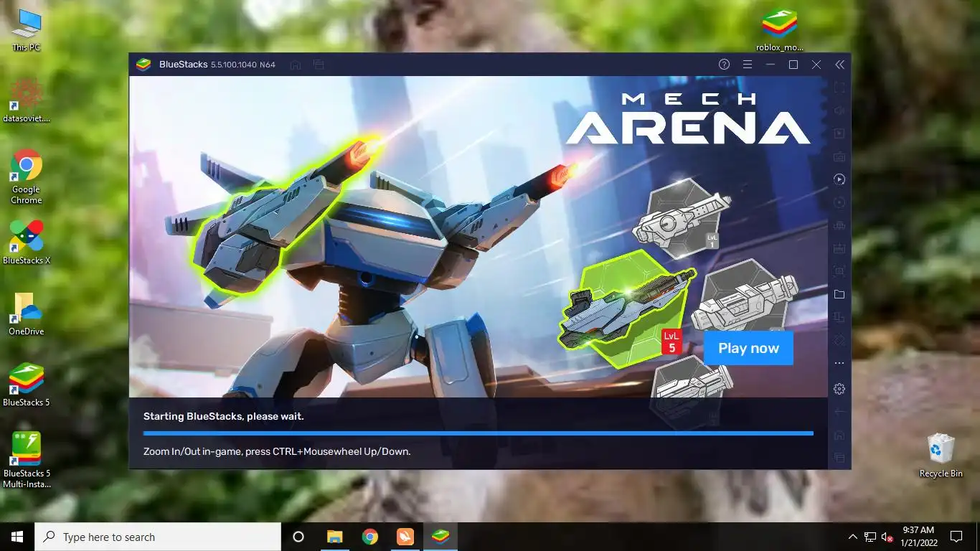Click the Home icon in BlueStacks title bar
980x551 pixels.
[295, 65]
